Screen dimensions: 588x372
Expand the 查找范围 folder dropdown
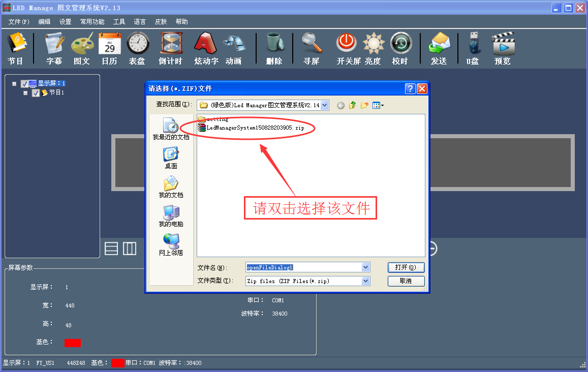point(325,105)
